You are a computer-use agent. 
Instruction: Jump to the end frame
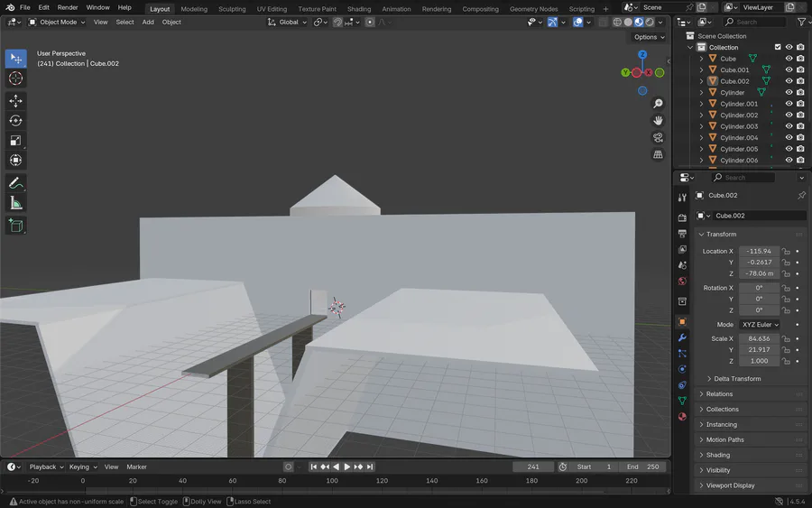[x=370, y=466]
